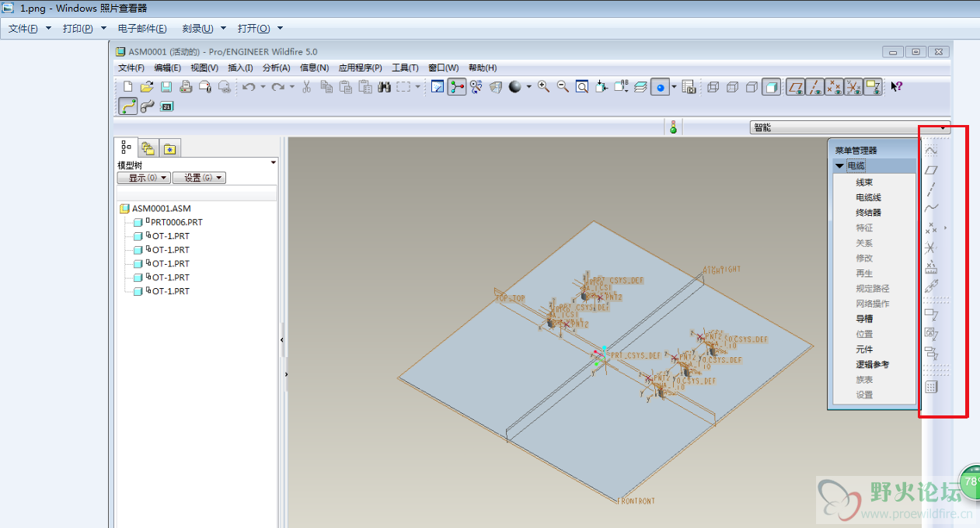Open the 应用程序(P) menu
The height and width of the screenshot is (528, 980).
(x=361, y=68)
